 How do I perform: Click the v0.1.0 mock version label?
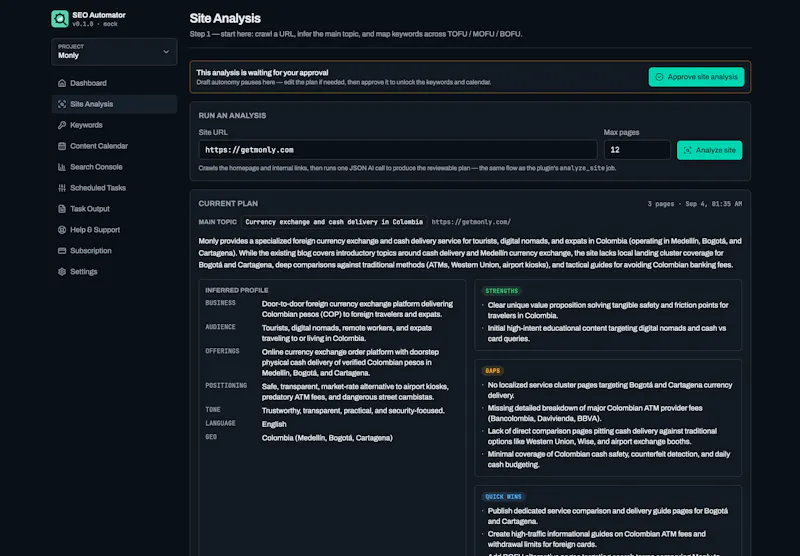95,24
